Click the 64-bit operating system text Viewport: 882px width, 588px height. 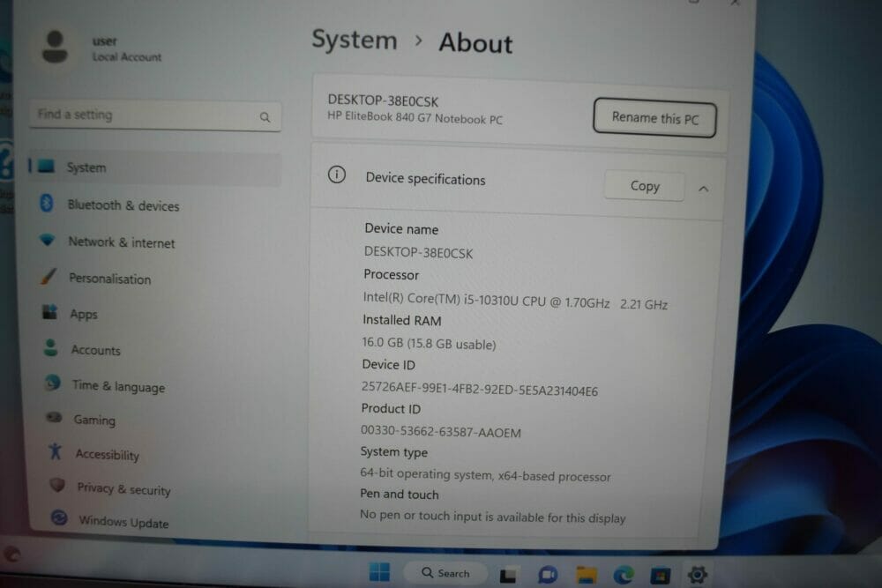point(485,475)
